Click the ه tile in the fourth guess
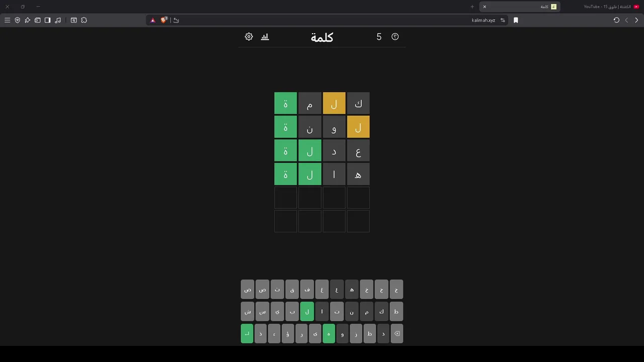 point(358,174)
